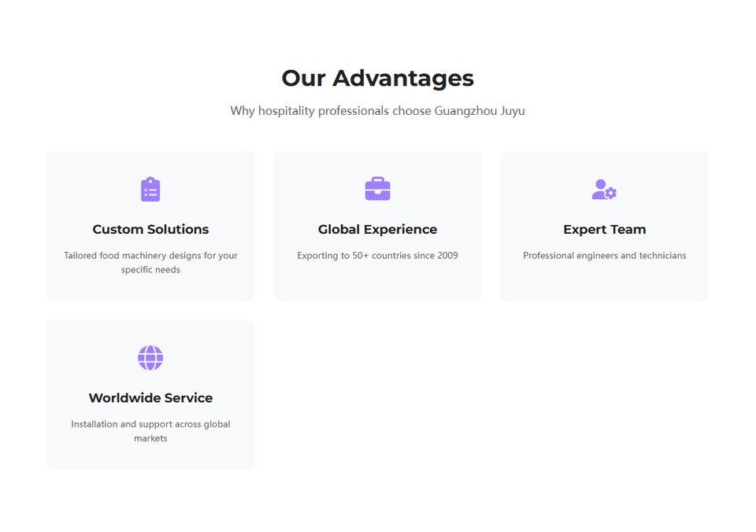Screen dimensions: 756x532
Task: Click the tailored food machinery description
Action: click(x=150, y=256)
